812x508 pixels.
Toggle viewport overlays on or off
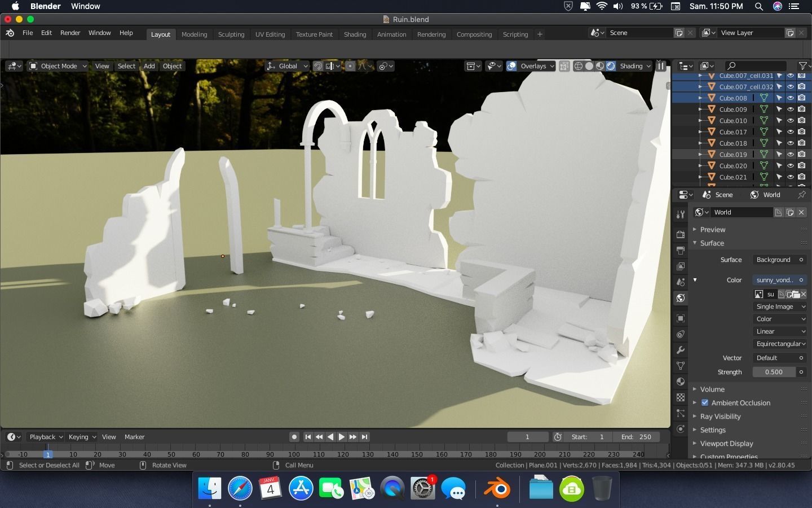pos(511,66)
